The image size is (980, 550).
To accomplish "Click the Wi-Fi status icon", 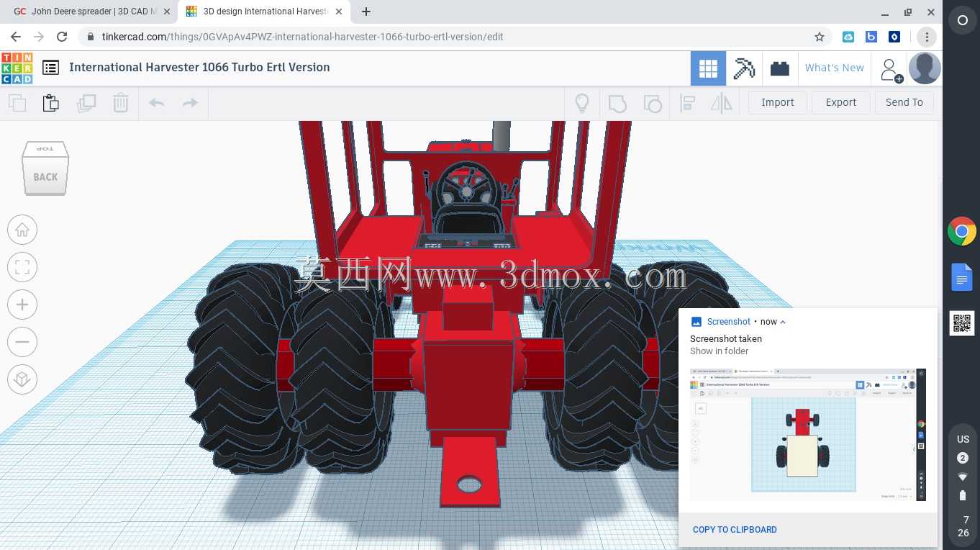I will [x=963, y=477].
